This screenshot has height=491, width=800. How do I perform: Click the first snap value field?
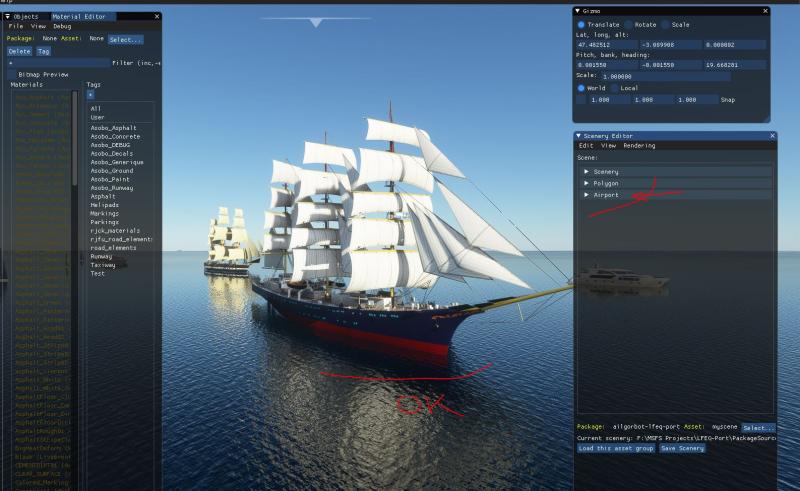click(x=609, y=100)
